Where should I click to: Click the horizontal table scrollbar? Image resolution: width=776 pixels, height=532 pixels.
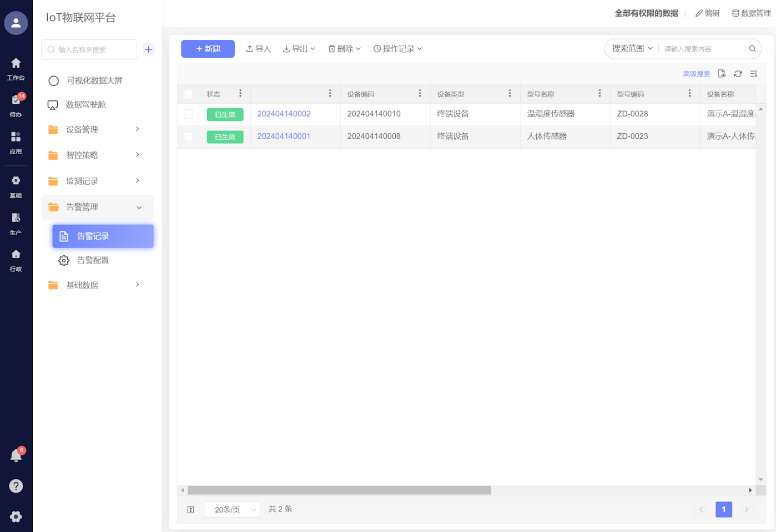point(339,490)
